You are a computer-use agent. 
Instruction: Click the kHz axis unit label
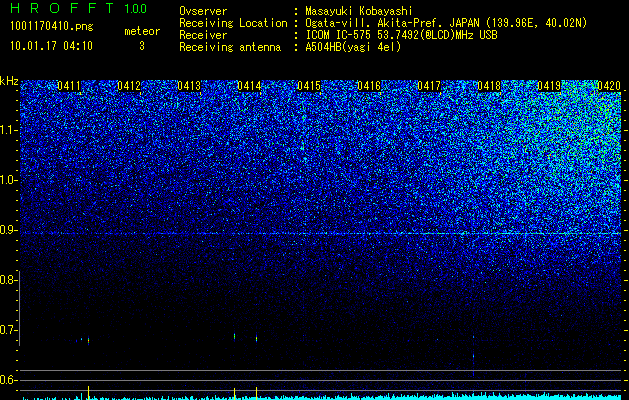pyautogui.click(x=9, y=81)
